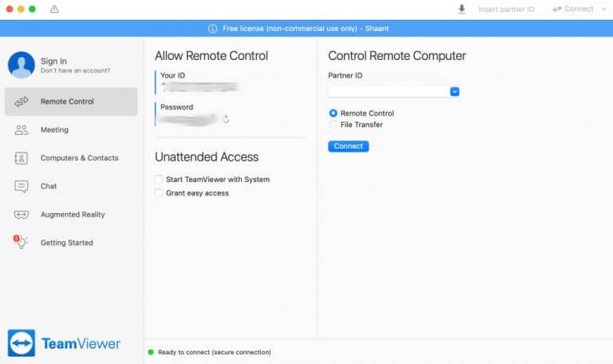
Task: Click the Meeting people icon in sidebar
Action: [x=22, y=130]
